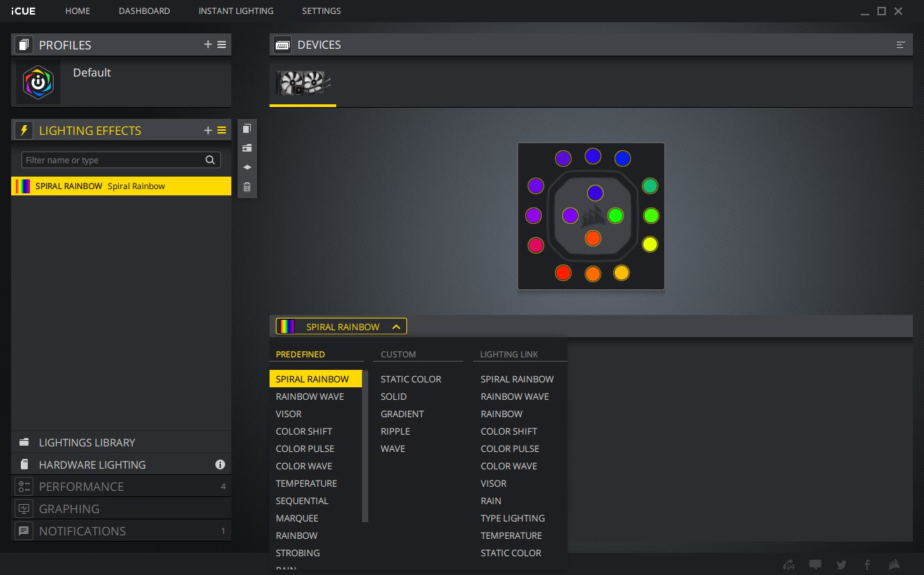Choose Temperature in Predefined list
The width and height of the screenshot is (924, 575).
tap(306, 483)
